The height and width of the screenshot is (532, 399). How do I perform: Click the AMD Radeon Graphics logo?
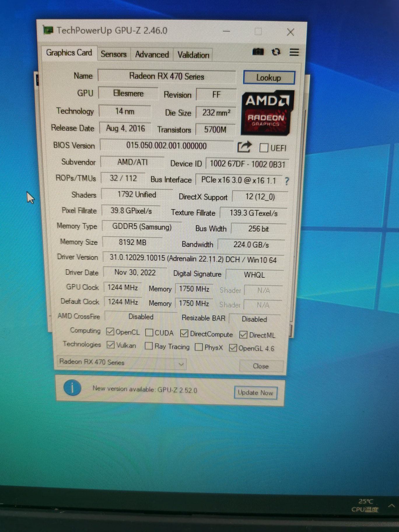click(x=267, y=113)
